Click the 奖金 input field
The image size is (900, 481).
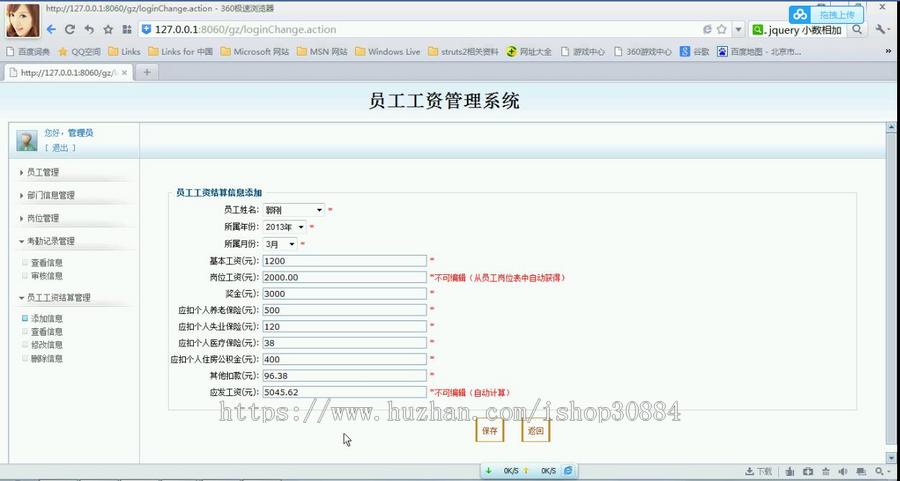[x=344, y=293]
